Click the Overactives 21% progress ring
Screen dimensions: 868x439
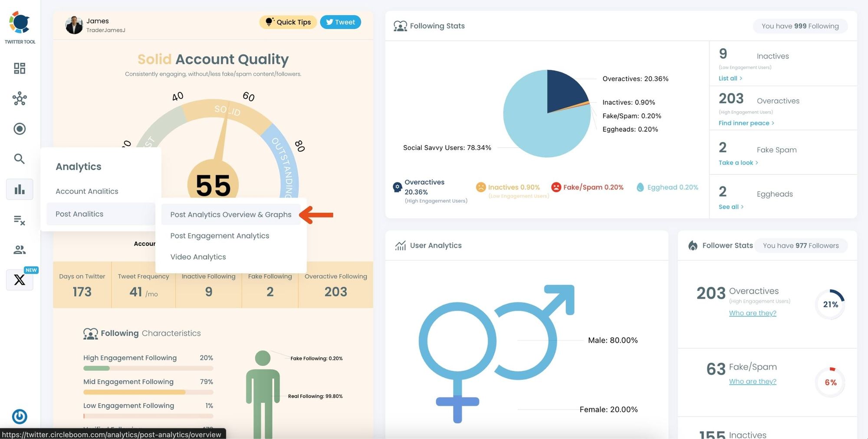[x=830, y=304]
